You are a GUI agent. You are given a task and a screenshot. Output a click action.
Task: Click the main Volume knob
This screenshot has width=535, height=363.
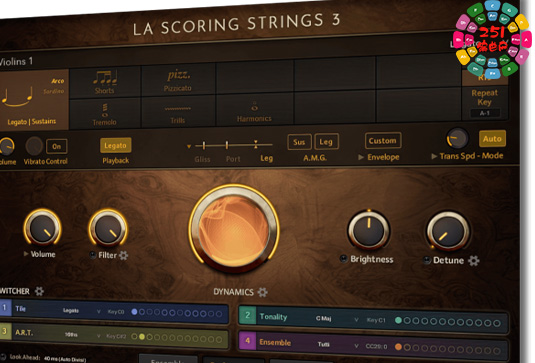[x=42, y=228]
